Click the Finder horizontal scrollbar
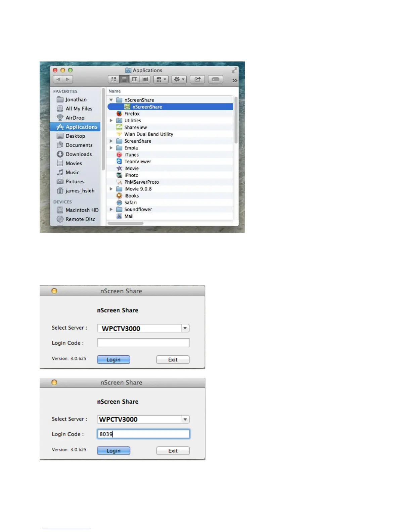411x532 pixels. point(126,223)
